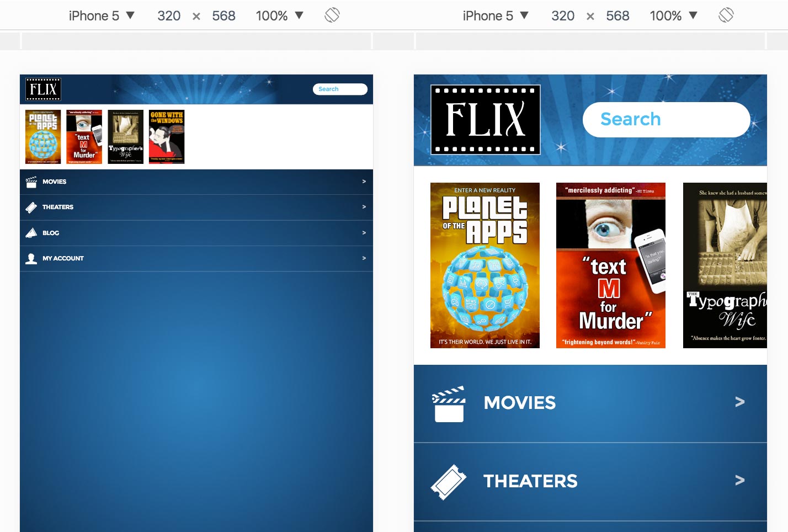This screenshot has height=532, width=788.
Task: Click the small Movies clapperboard icon in left preview
Action: tap(31, 182)
